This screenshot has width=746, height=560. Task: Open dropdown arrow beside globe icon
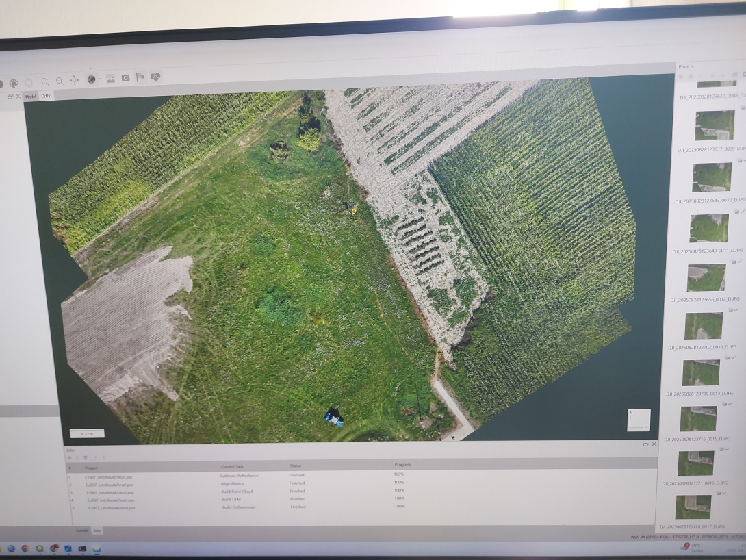[100, 79]
